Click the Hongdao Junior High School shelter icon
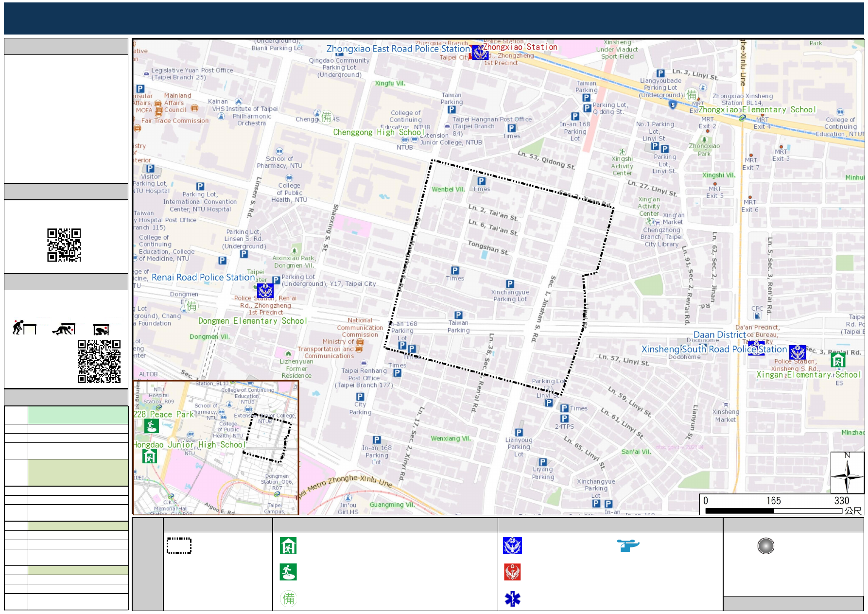868x614 pixels. click(150, 456)
